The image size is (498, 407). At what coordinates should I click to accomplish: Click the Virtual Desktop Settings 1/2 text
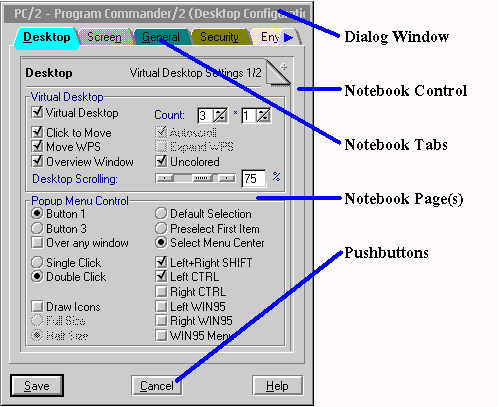(195, 73)
